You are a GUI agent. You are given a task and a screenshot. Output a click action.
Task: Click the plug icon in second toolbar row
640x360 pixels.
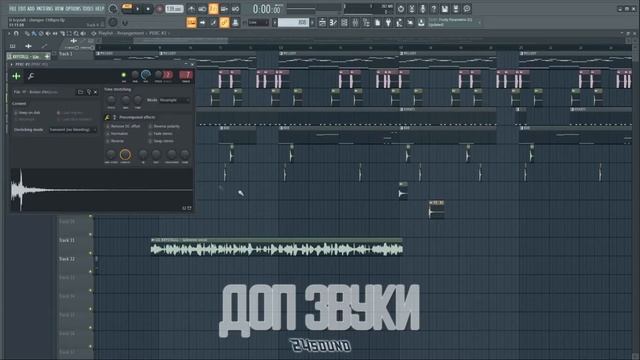(x=388, y=23)
